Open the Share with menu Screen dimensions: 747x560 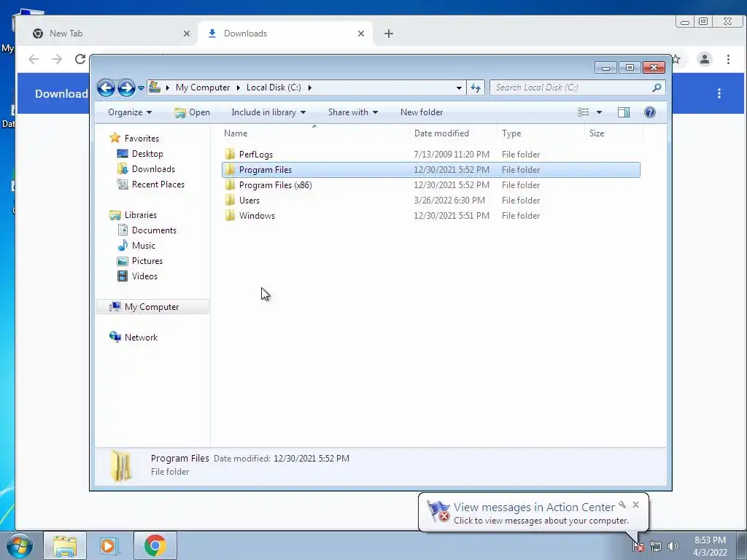tap(353, 112)
